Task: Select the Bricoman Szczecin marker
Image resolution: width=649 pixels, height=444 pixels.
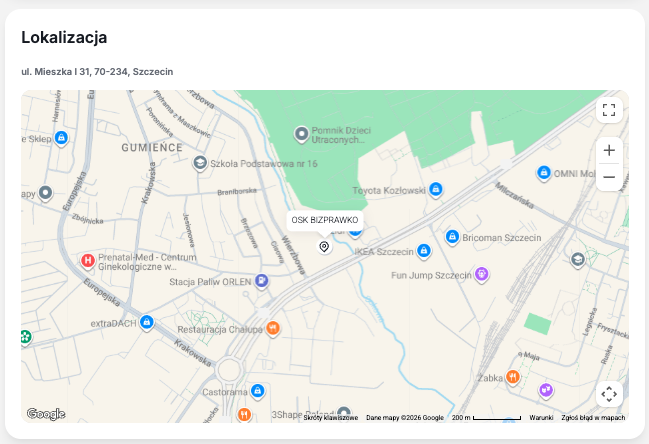Action: coord(453,237)
